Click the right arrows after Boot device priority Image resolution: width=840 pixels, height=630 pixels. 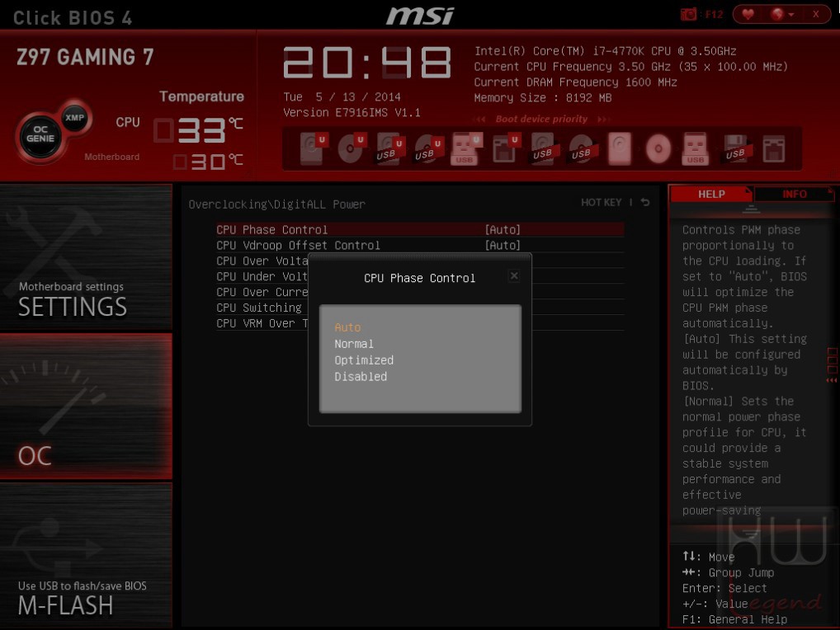(x=603, y=119)
